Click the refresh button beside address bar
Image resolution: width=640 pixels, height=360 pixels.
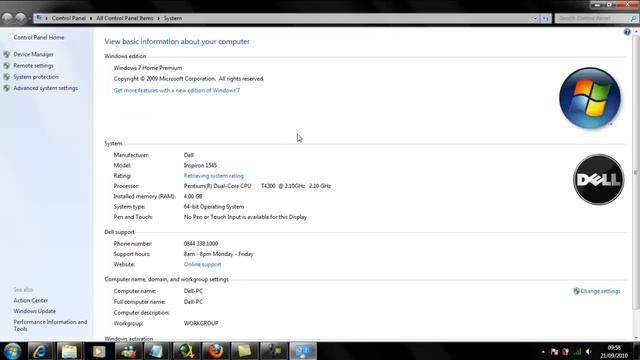[x=546, y=18]
